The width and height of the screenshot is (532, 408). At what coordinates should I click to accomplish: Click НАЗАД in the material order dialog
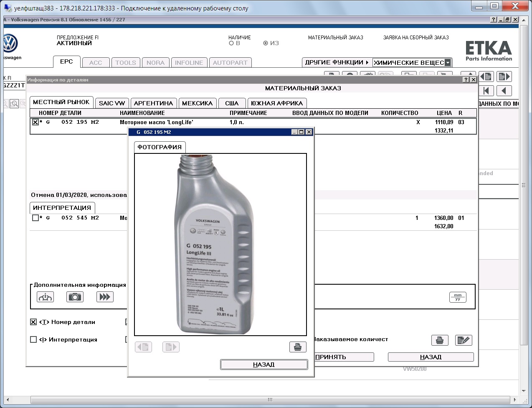coord(431,357)
